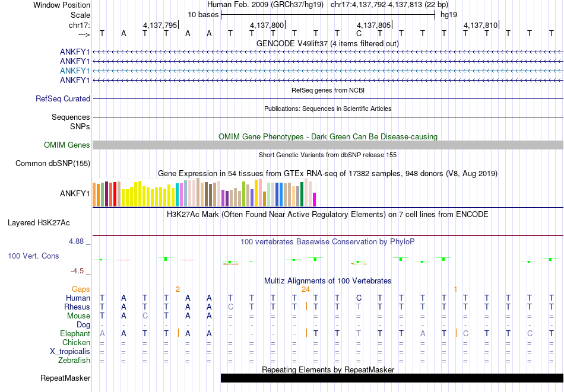
Task: Click the Elephant species label
Action: 75,334
